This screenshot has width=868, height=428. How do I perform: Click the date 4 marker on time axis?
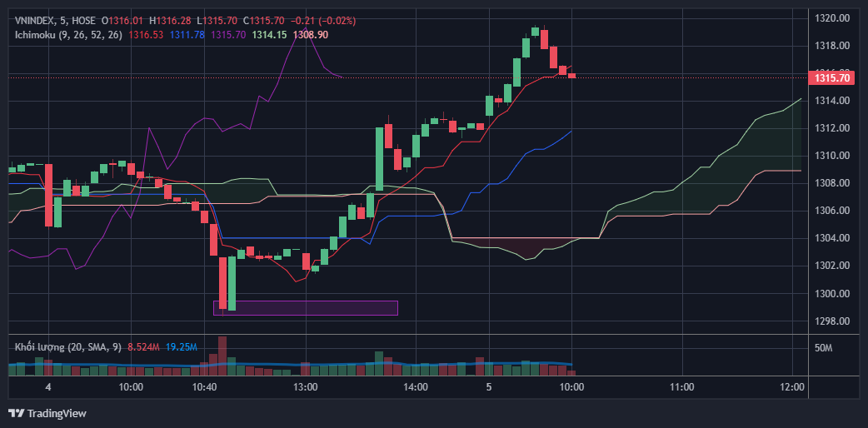pyautogui.click(x=48, y=387)
